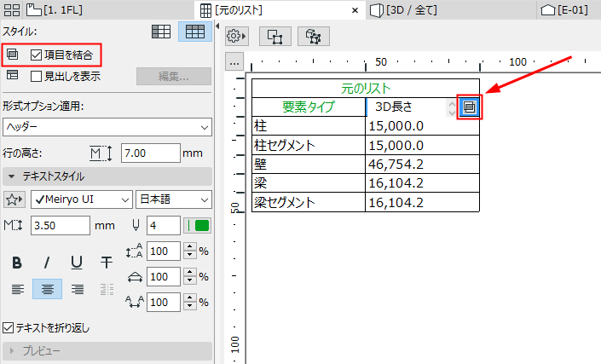Select the 元のリスト title cell

[366, 88]
